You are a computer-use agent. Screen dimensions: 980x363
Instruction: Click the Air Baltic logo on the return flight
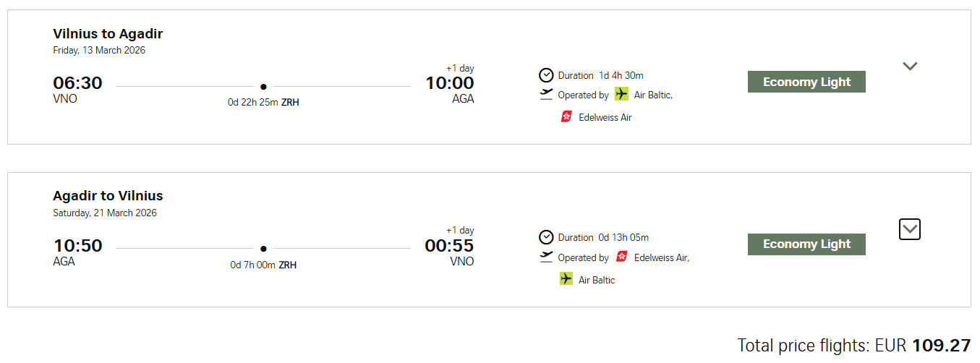pyautogui.click(x=566, y=279)
